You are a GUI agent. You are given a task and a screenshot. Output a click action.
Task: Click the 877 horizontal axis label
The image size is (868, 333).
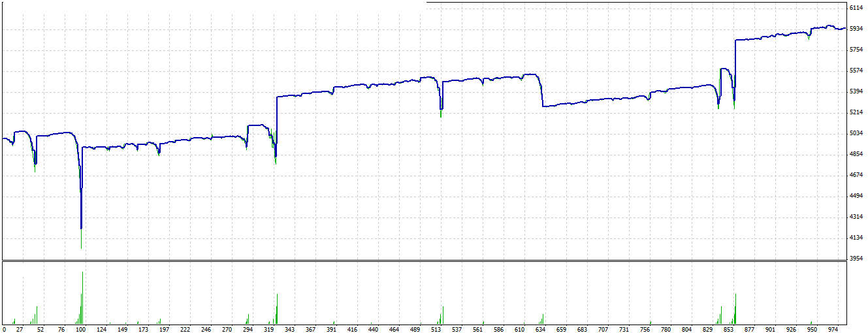[749, 329]
